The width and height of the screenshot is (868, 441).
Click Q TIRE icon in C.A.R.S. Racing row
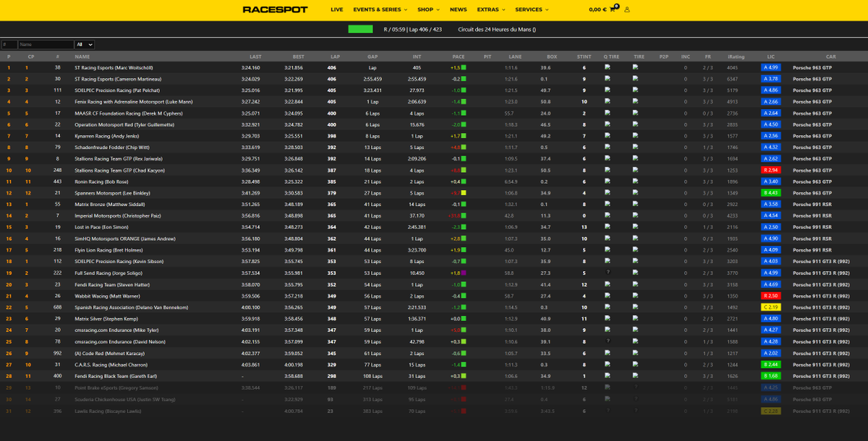608,364
